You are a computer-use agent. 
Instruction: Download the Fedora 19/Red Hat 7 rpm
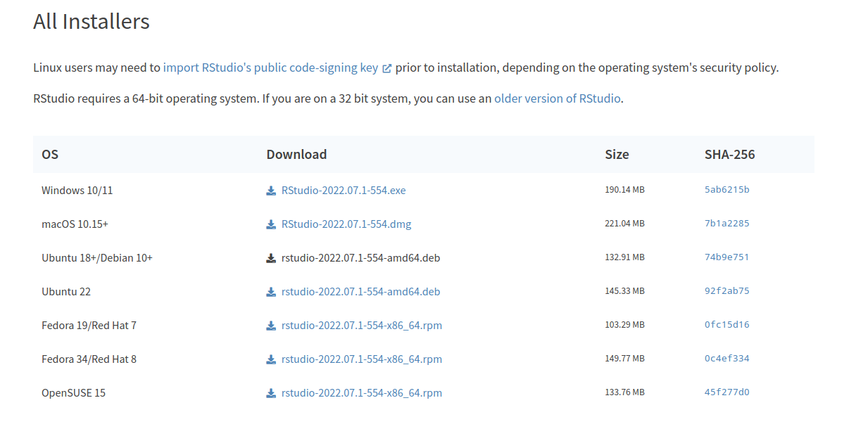(362, 326)
